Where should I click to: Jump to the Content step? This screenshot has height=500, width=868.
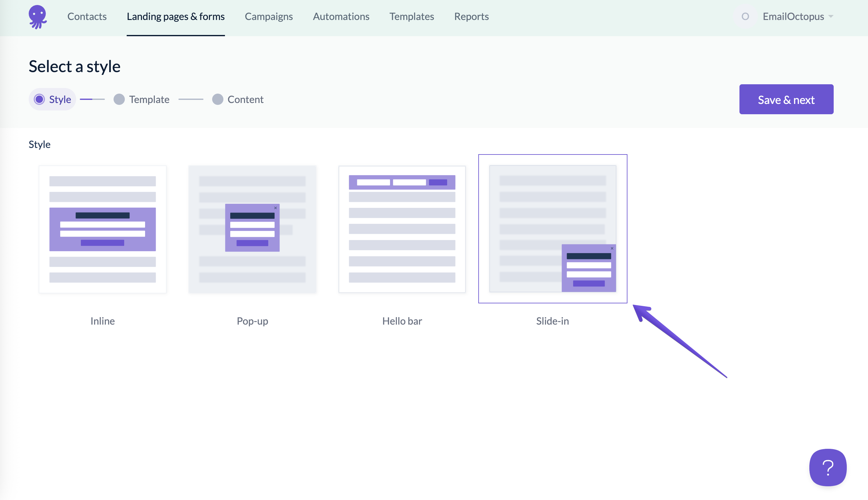coord(237,99)
